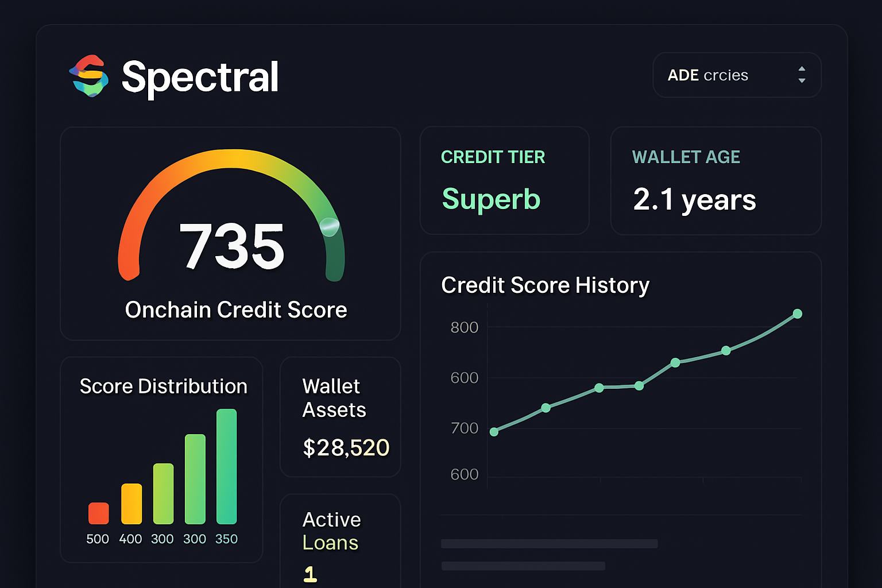
Task: Select the latest data point on Credit Score History
Action: click(798, 314)
